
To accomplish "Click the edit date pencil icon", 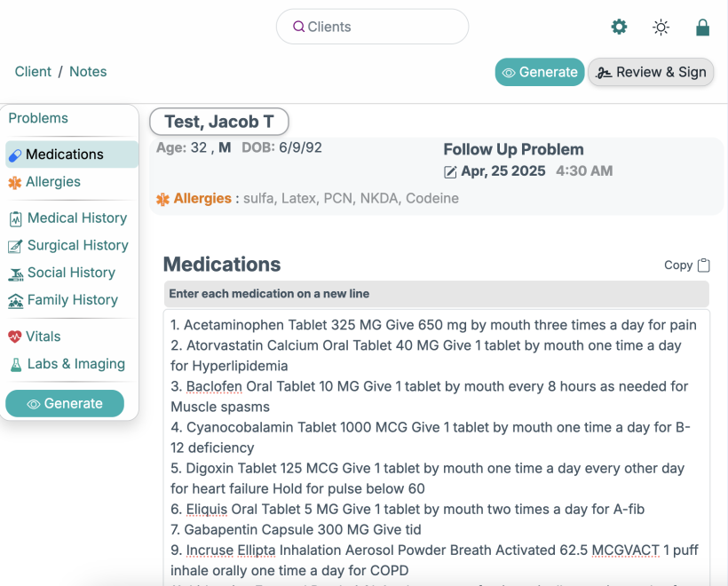I will pos(450,171).
